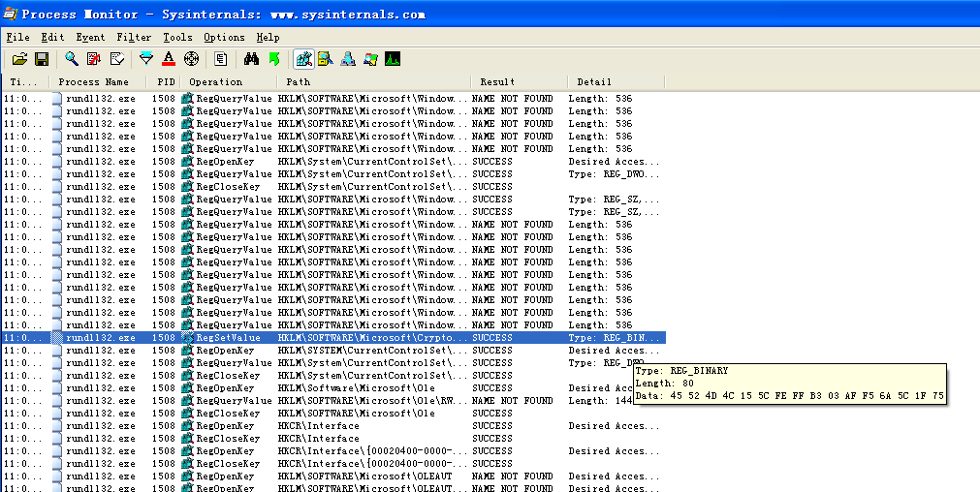This screenshot has height=492, width=980.
Task: Toggle Show Profiling Events graph icon
Action: click(x=393, y=59)
